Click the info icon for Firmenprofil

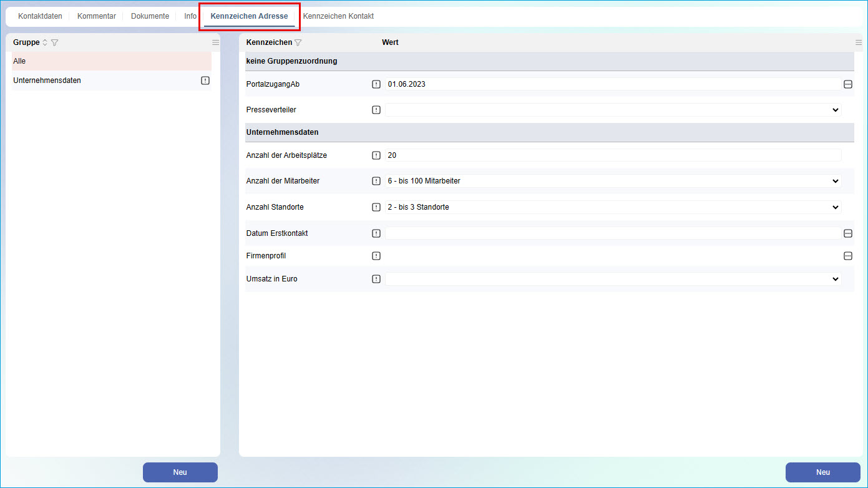376,256
